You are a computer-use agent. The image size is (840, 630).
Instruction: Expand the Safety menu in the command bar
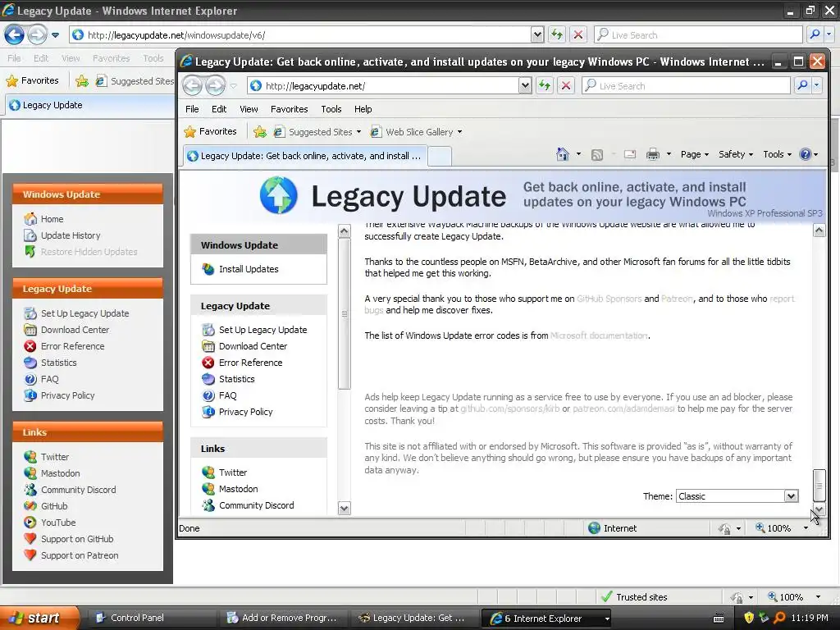(736, 154)
